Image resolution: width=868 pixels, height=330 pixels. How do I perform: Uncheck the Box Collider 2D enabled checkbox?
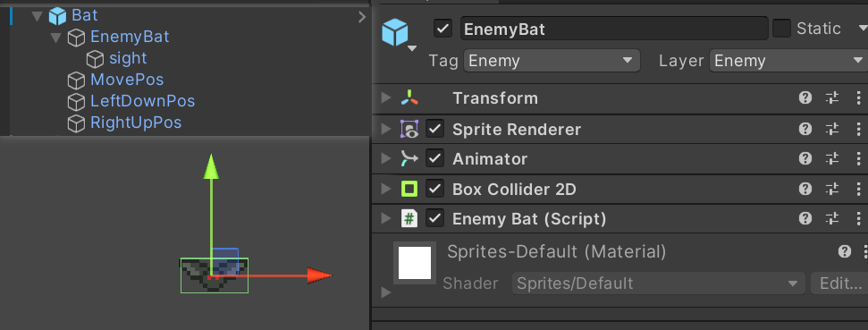pos(435,190)
